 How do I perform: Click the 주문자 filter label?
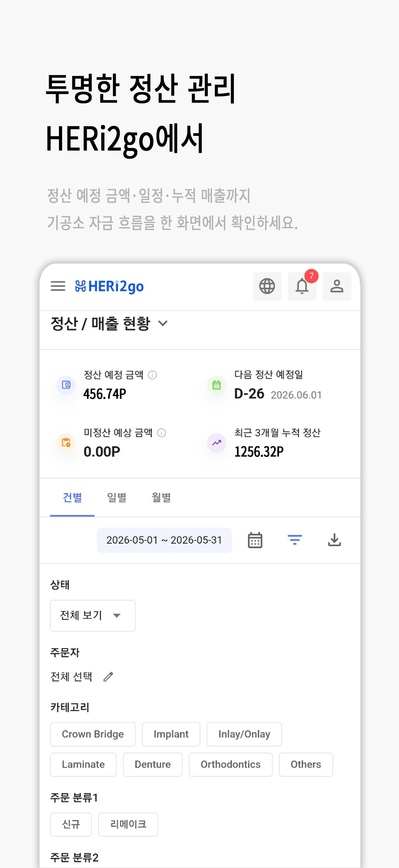(65, 652)
